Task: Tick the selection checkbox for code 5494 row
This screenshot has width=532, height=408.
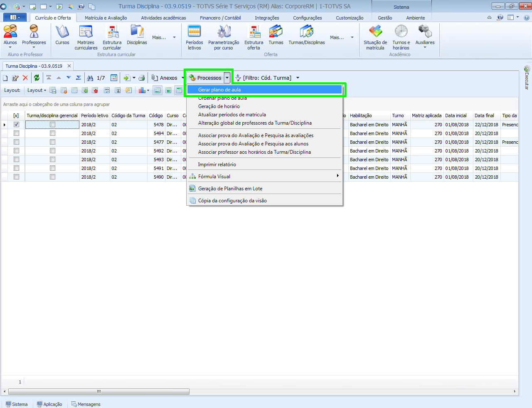Action: tap(16, 133)
